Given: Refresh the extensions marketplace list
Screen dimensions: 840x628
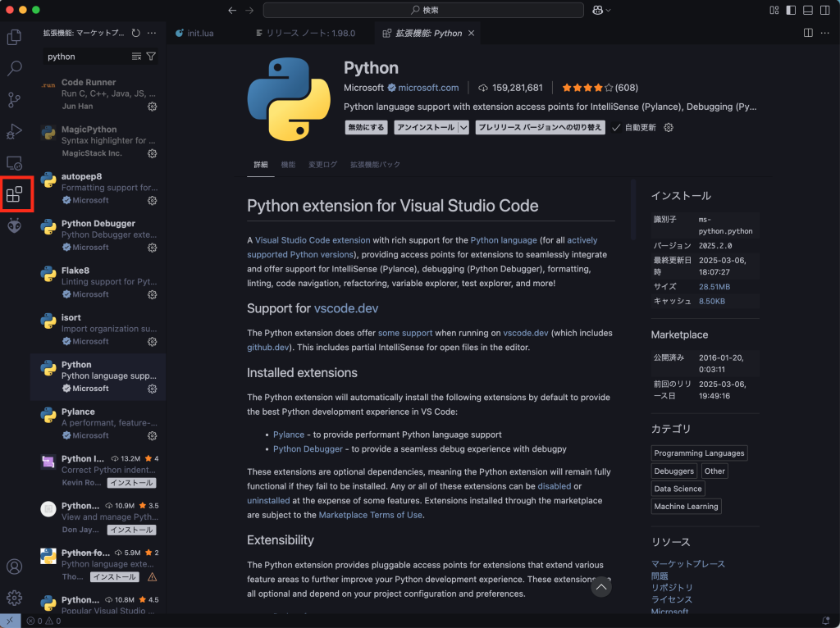Looking at the screenshot, I should [x=135, y=33].
